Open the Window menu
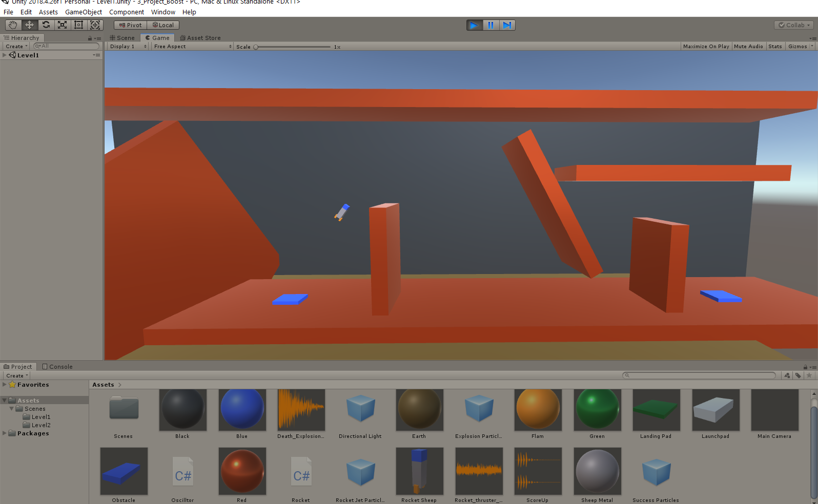Screen dimensions: 818x504 pyautogui.click(x=163, y=12)
